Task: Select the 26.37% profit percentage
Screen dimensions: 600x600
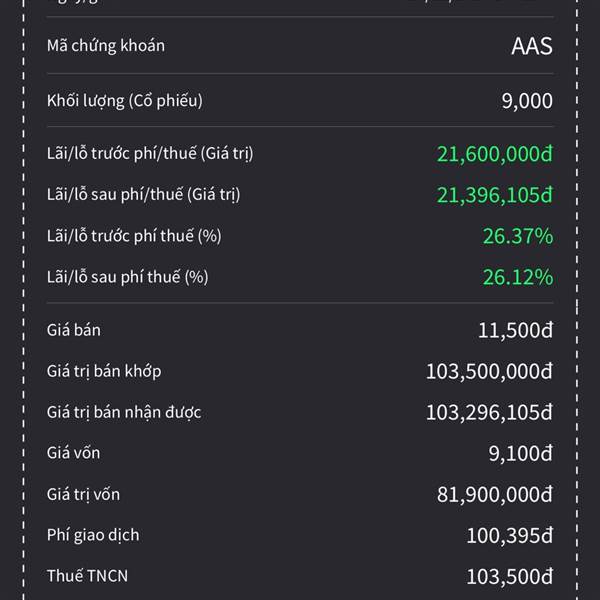Action: [x=517, y=236]
